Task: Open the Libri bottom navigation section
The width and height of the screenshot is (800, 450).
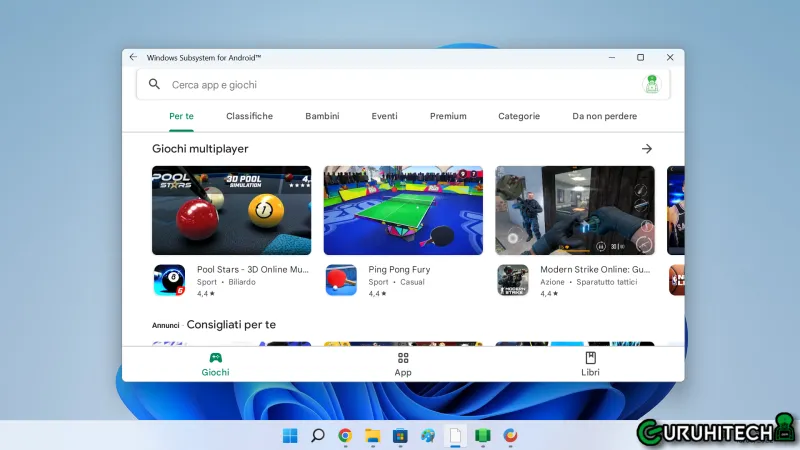Action: [x=590, y=364]
